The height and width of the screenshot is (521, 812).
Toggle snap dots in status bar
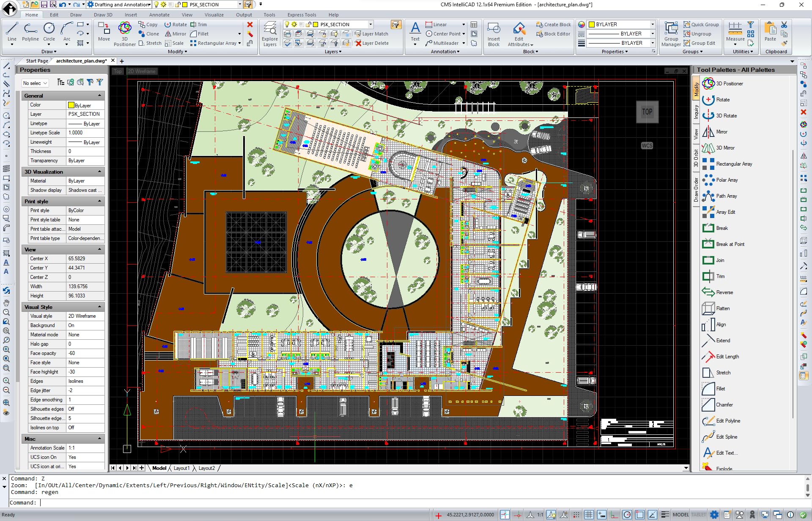576,514
